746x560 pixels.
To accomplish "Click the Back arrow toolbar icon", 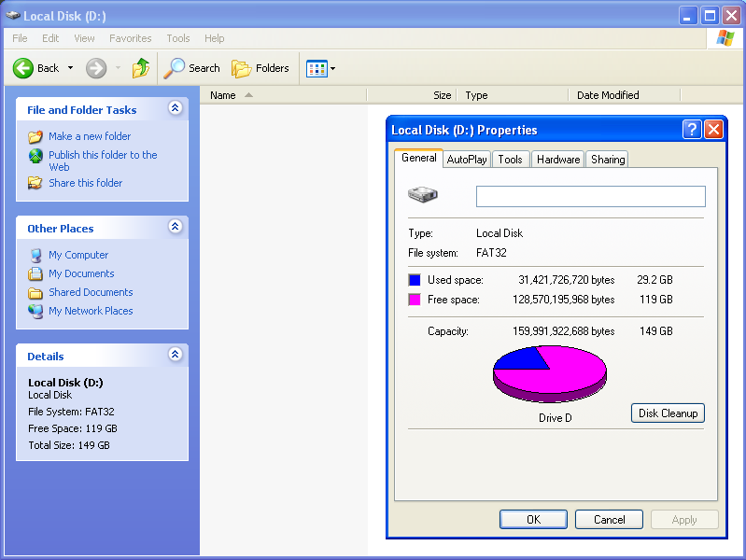I will coord(23,68).
